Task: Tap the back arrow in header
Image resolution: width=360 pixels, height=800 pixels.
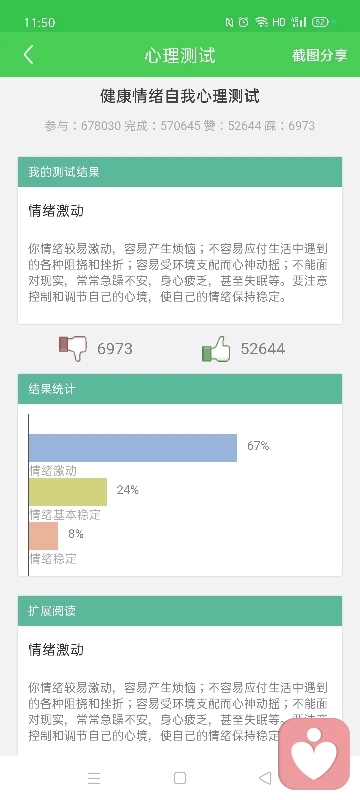Action: (29, 55)
